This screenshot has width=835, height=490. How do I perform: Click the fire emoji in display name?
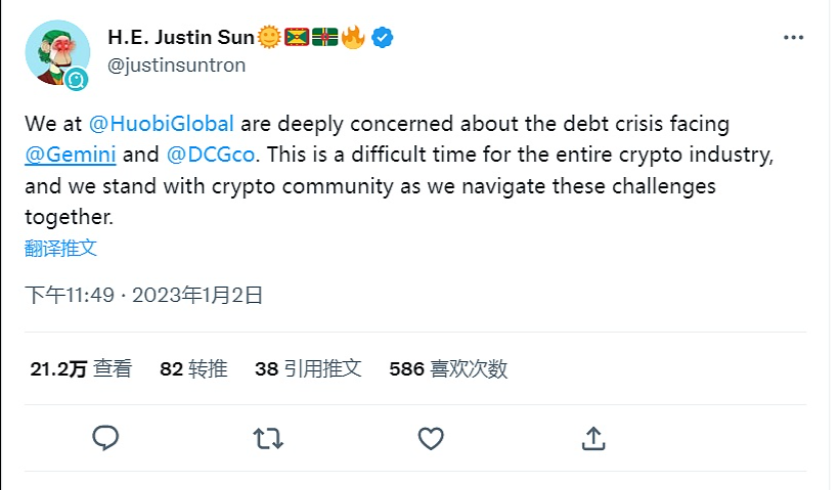(x=353, y=39)
